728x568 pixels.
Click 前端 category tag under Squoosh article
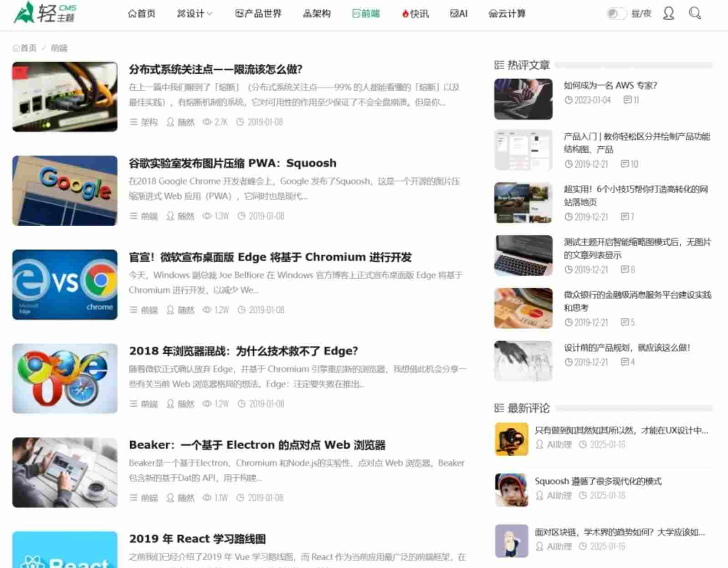(149, 216)
